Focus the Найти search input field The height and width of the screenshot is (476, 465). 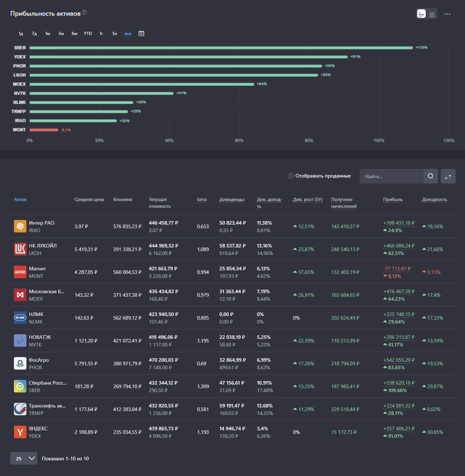pos(391,176)
